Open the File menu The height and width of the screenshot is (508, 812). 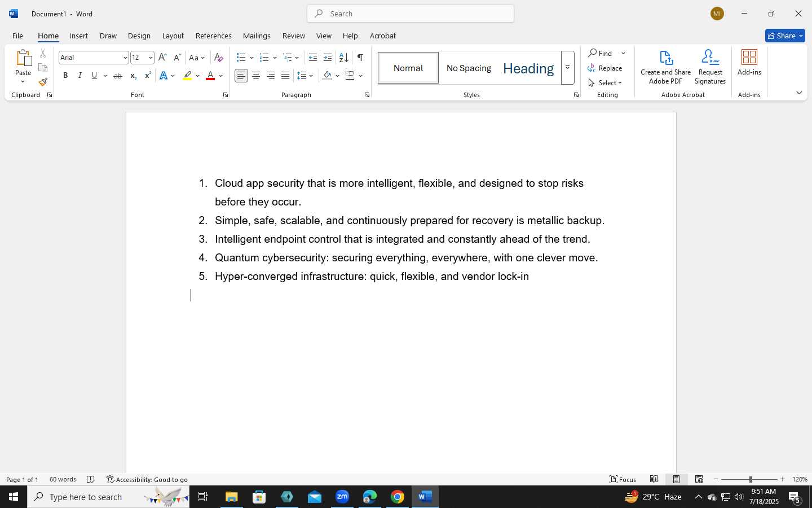17,36
